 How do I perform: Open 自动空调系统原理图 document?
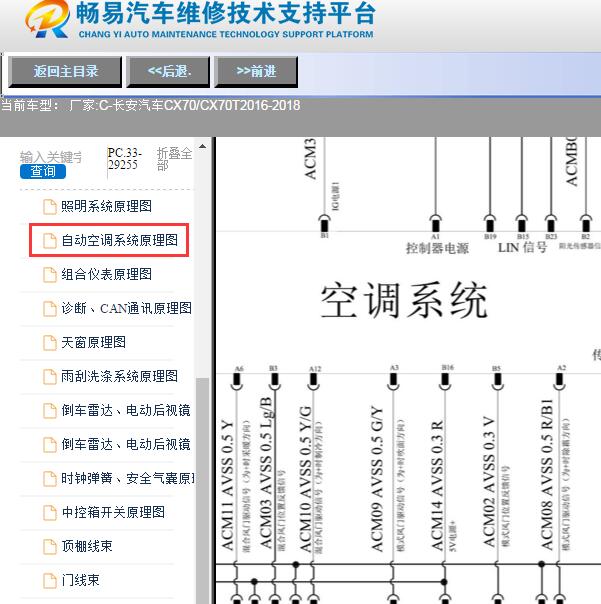119,240
